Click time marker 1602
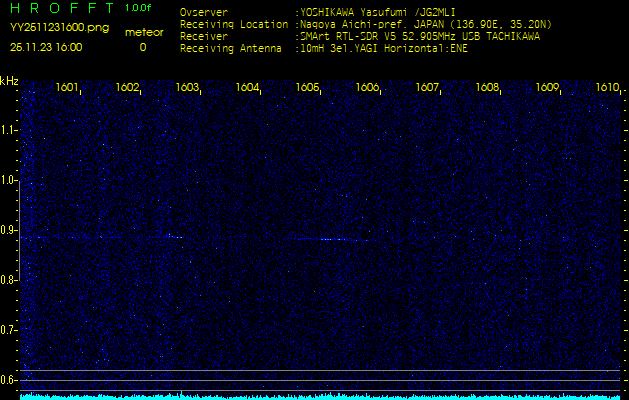Image resolution: width=629 pixels, height=400 pixels. tap(127, 87)
